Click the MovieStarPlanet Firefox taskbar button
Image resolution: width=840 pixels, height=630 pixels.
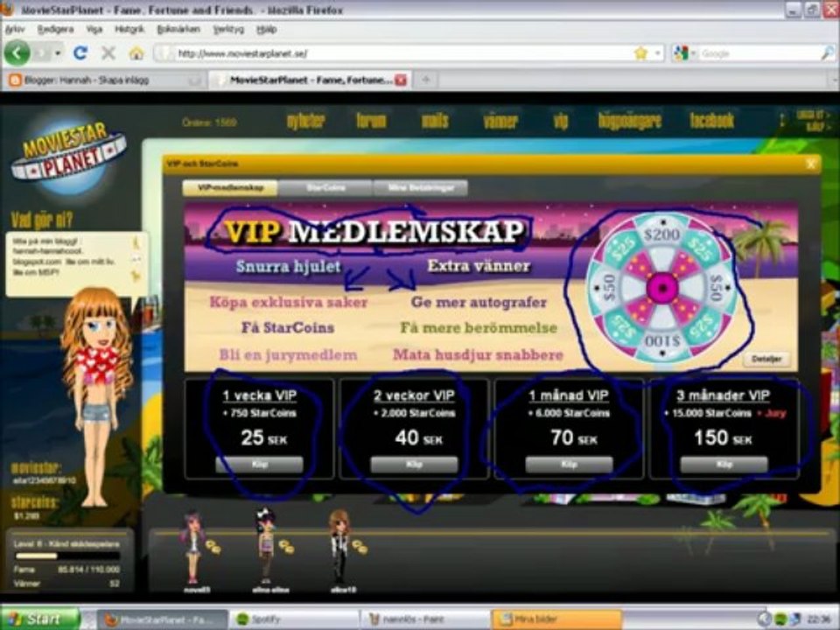[x=164, y=619]
